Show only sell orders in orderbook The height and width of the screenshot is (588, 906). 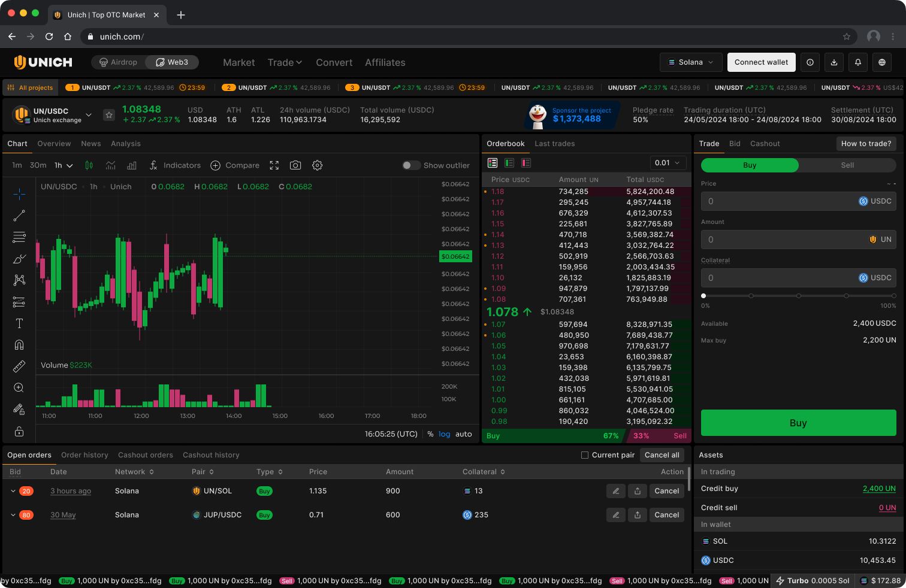click(526, 163)
